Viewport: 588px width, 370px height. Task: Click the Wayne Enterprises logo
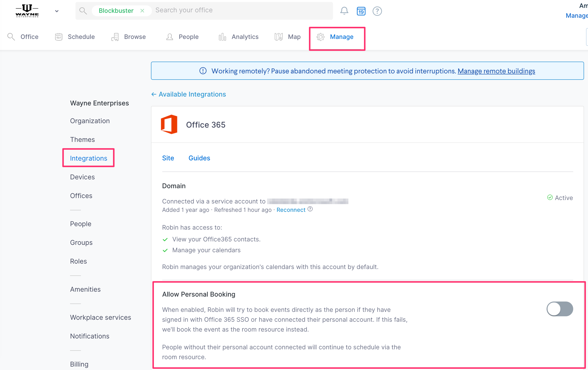click(x=27, y=11)
